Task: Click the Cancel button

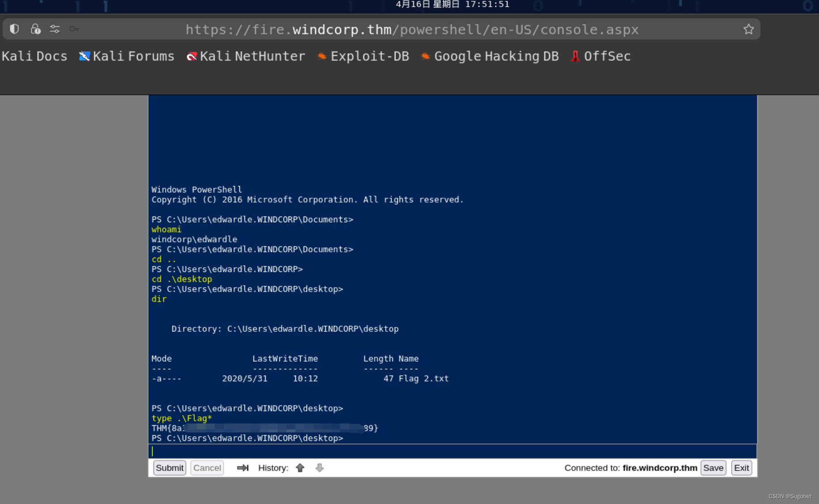Action: [x=207, y=468]
